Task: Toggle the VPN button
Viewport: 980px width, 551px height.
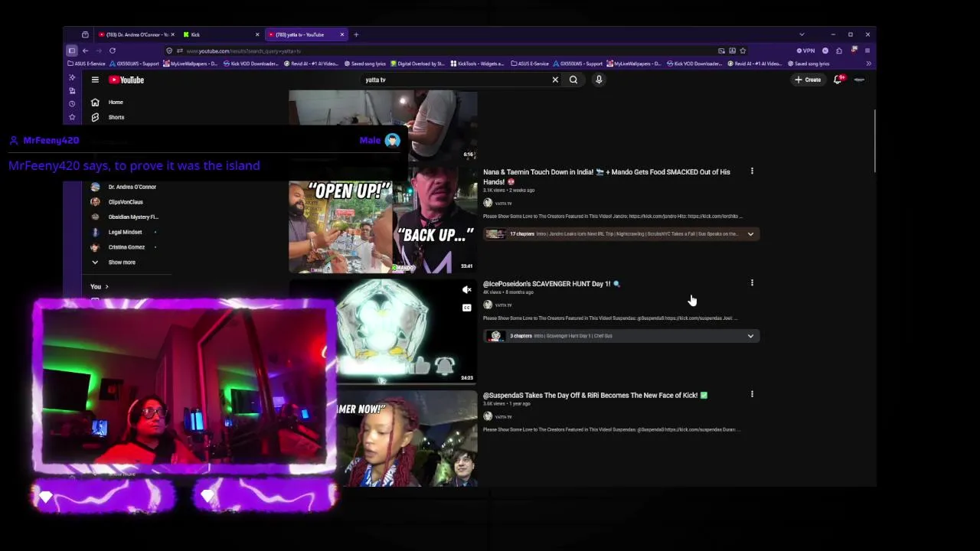Action: pyautogui.click(x=805, y=51)
